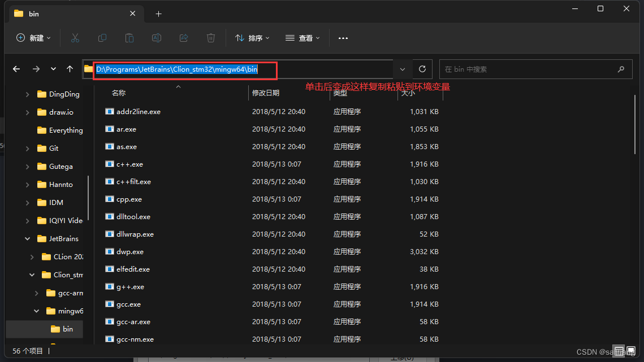Expand the Git folder in the sidebar
The width and height of the screenshot is (644, 362).
pyautogui.click(x=27, y=148)
